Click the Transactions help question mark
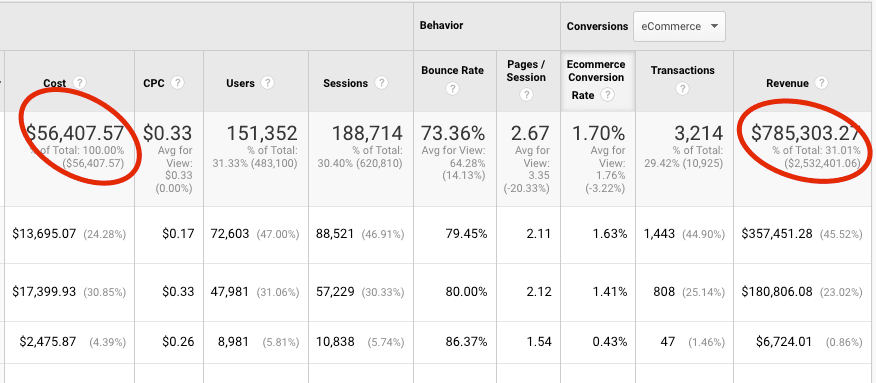The width and height of the screenshot is (876, 383). 682,89
